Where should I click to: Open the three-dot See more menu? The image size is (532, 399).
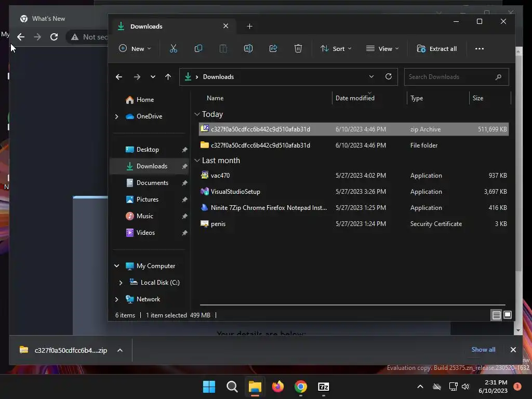pyautogui.click(x=480, y=48)
